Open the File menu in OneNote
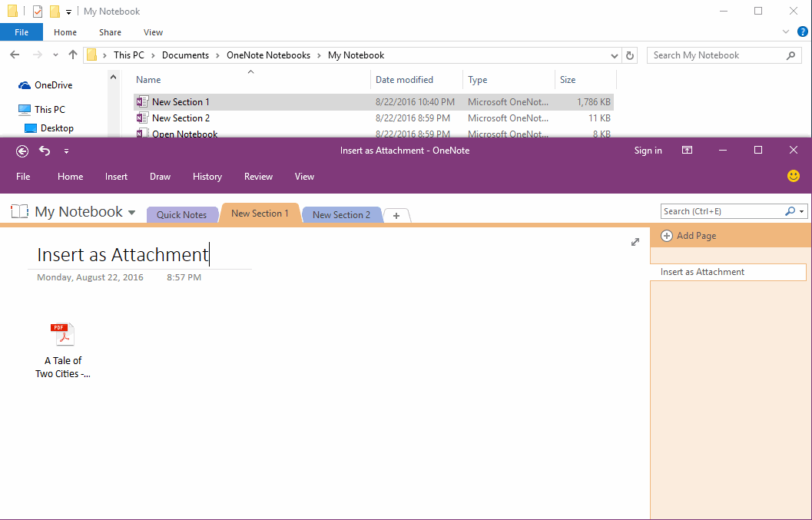This screenshot has width=812, height=520. click(23, 177)
